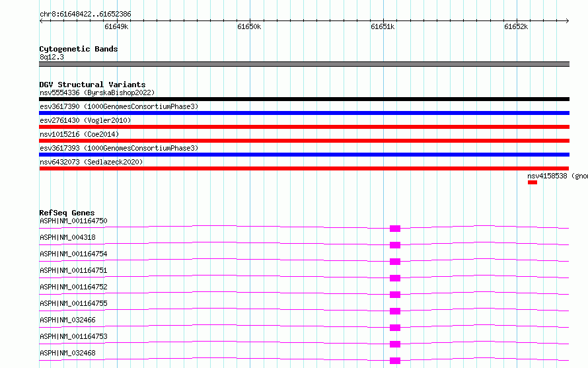Viewport: 588px width, 368px height.
Task: Select ASPH|NM_001164755 transcript label
Action: tap(73, 303)
